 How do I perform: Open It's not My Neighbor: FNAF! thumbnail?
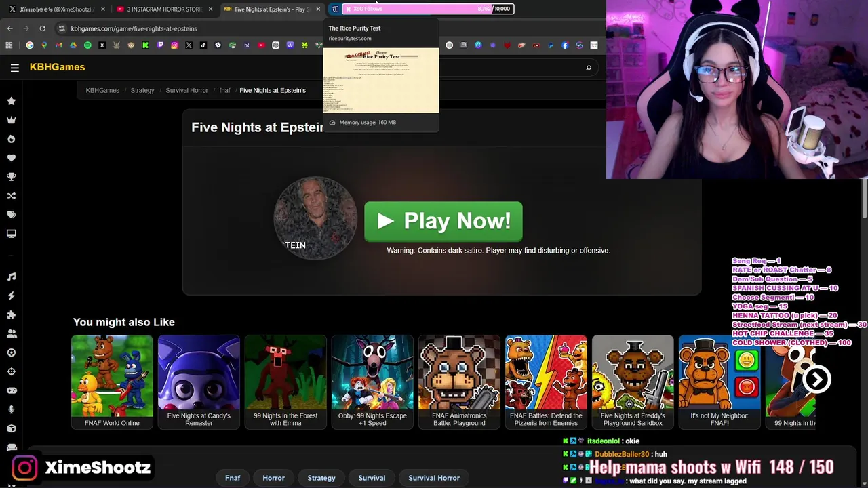(x=719, y=382)
